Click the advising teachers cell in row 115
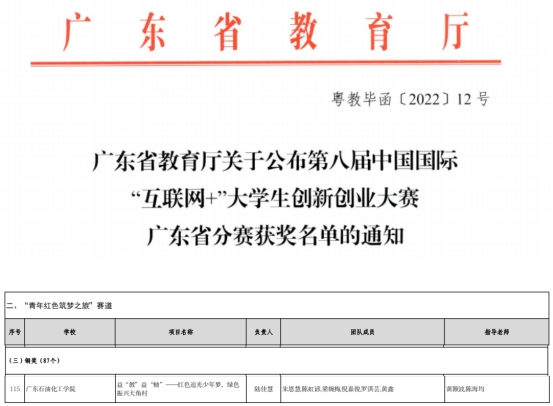 (497, 389)
